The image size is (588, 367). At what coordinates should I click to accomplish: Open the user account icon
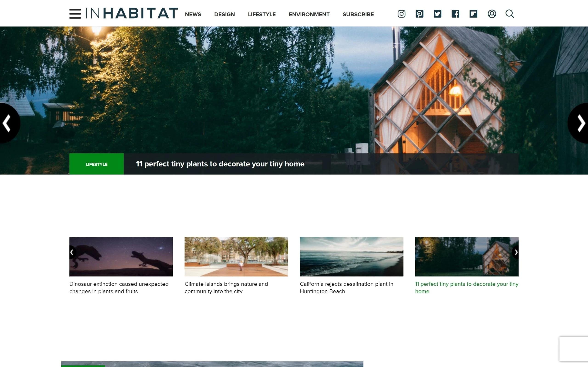click(492, 14)
